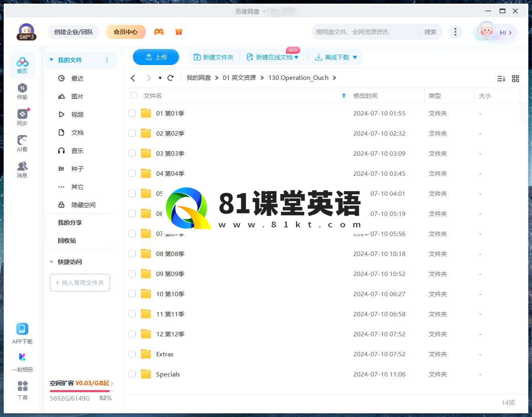Check the box for 02 第02季
Image resolution: width=532 pixels, height=417 pixels.
[x=132, y=133]
